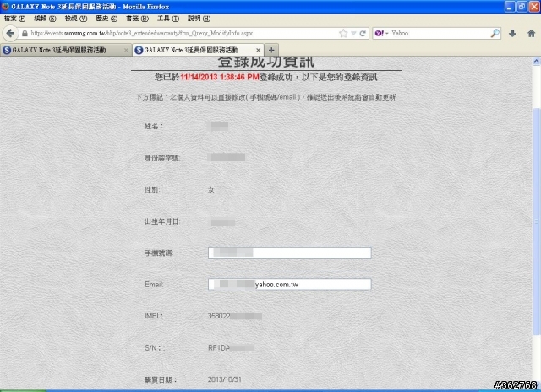Click the purchase date 2013/10/31
Viewport: 541px width, 392px height.
point(225,379)
